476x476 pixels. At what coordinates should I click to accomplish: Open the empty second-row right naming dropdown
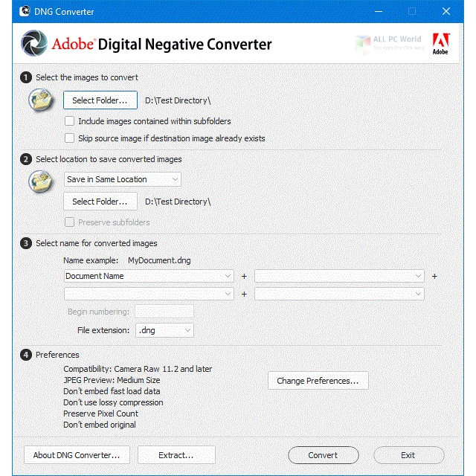coord(339,294)
